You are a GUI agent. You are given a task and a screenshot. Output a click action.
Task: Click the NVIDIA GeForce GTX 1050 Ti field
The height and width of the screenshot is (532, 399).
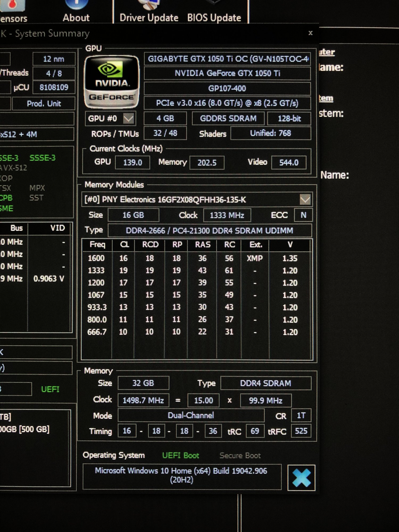point(227,73)
